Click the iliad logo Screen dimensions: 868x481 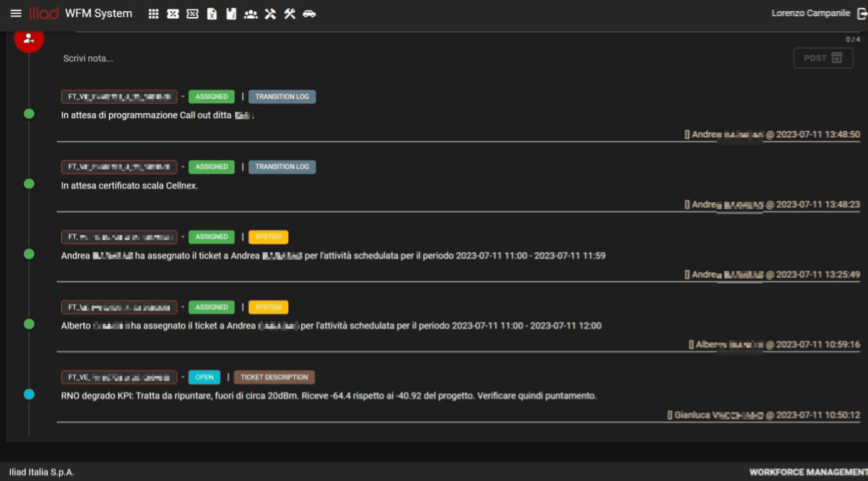[x=44, y=13]
